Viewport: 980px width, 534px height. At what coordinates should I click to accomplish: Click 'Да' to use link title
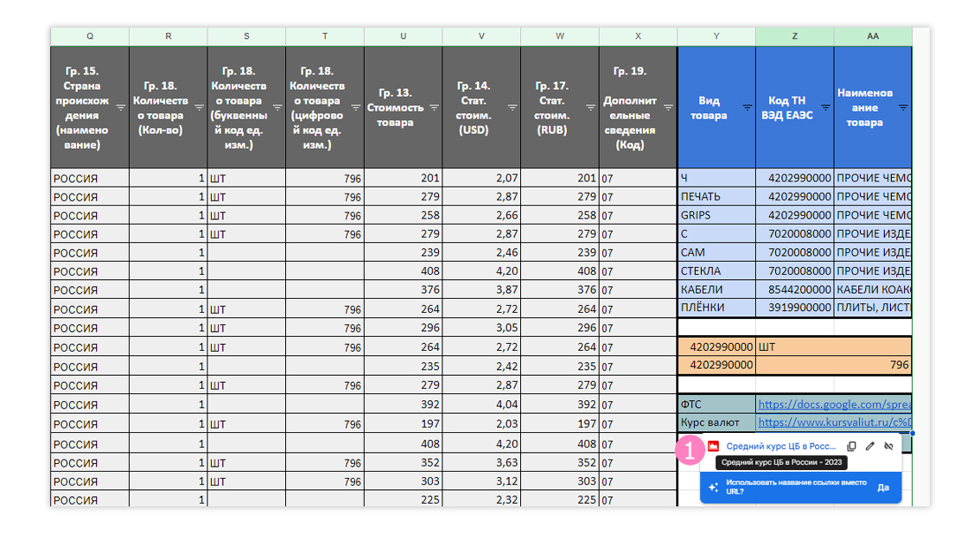click(x=883, y=487)
